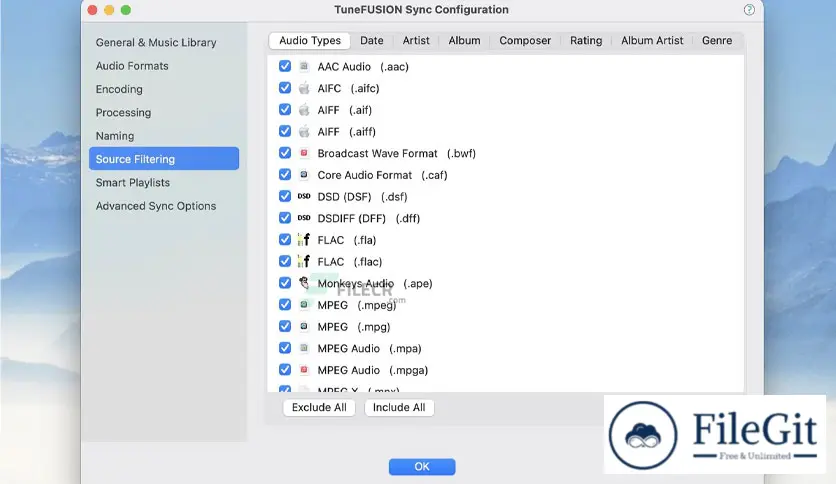Uncheck the DSDIFF (DFF) checkbox
The width and height of the screenshot is (836, 484).
click(285, 218)
